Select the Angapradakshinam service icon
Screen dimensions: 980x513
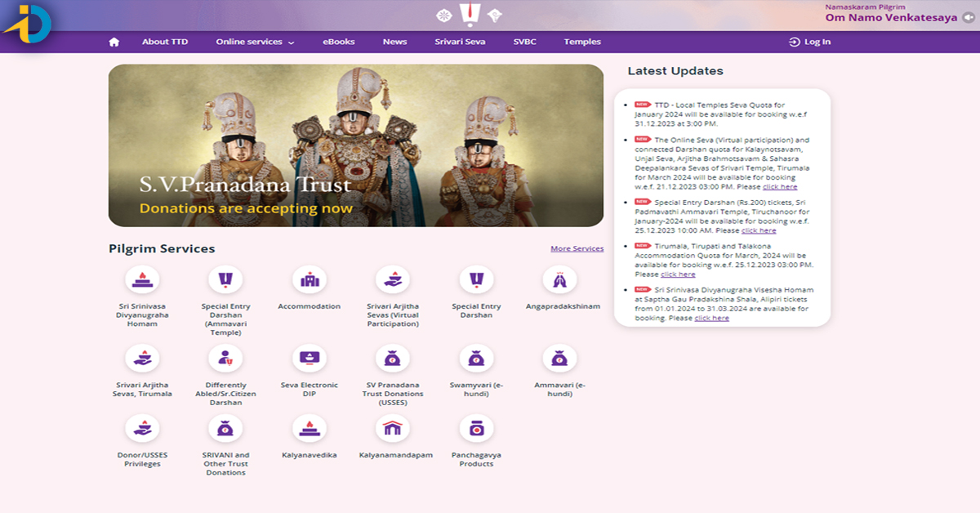(x=559, y=281)
